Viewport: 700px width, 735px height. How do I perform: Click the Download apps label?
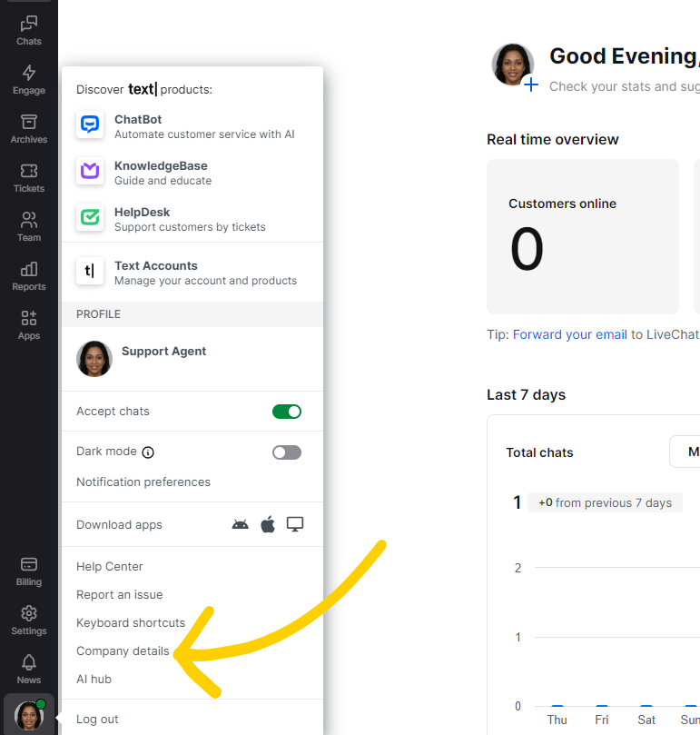(119, 524)
